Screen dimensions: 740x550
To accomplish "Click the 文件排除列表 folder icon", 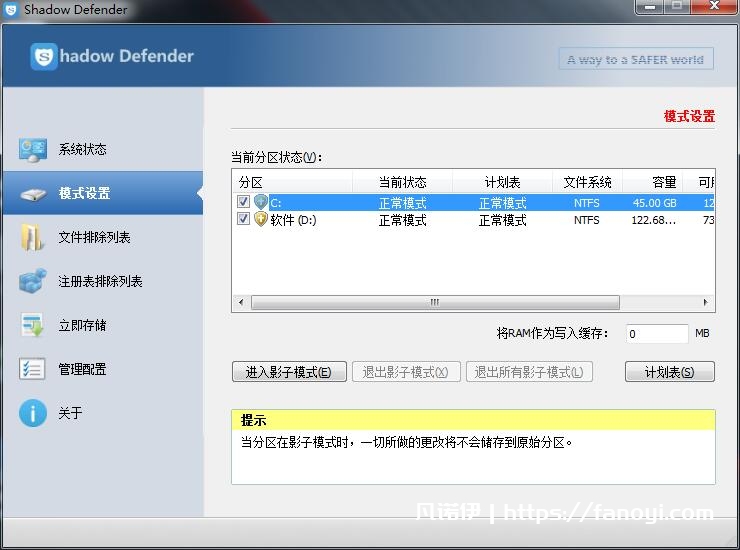I will click(32, 237).
